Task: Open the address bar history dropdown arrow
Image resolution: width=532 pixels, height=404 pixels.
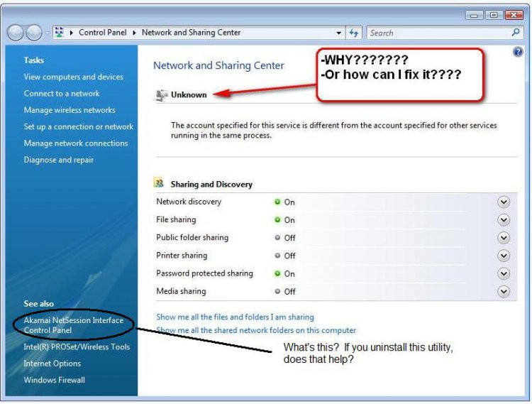Action: (x=338, y=33)
